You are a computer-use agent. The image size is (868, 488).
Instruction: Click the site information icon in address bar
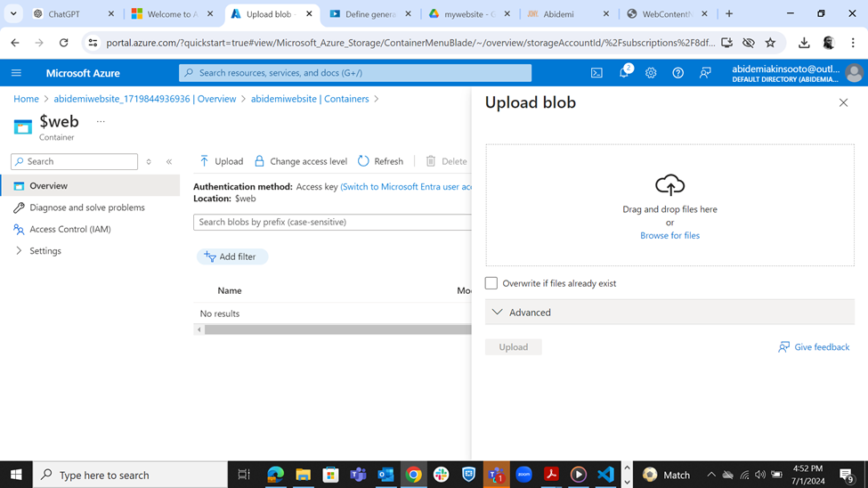click(x=93, y=43)
